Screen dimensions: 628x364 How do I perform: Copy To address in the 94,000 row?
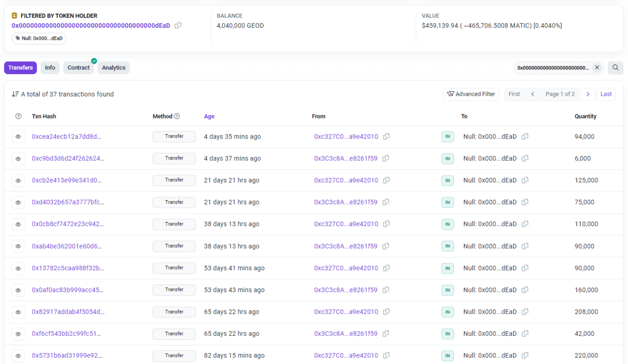525,136
